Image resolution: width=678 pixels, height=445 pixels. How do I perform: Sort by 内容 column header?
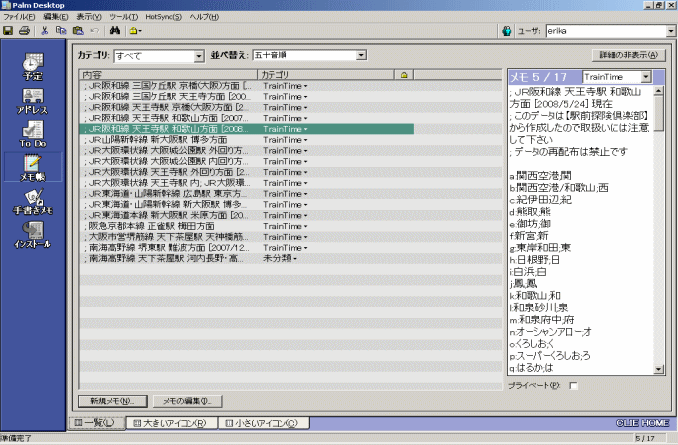coord(168,75)
